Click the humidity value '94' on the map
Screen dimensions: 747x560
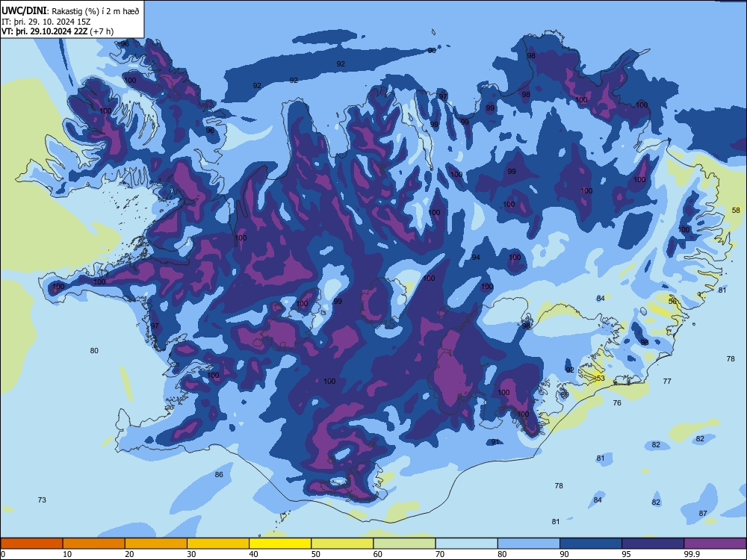pyautogui.click(x=475, y=257)
